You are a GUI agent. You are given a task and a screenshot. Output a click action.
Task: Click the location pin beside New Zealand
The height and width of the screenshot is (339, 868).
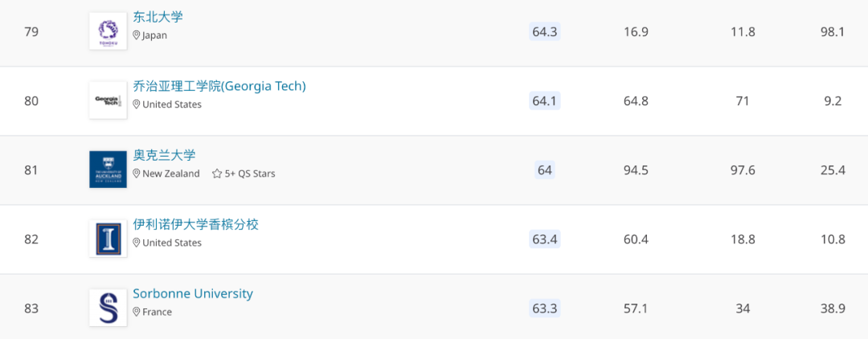[x=136, y=174]
